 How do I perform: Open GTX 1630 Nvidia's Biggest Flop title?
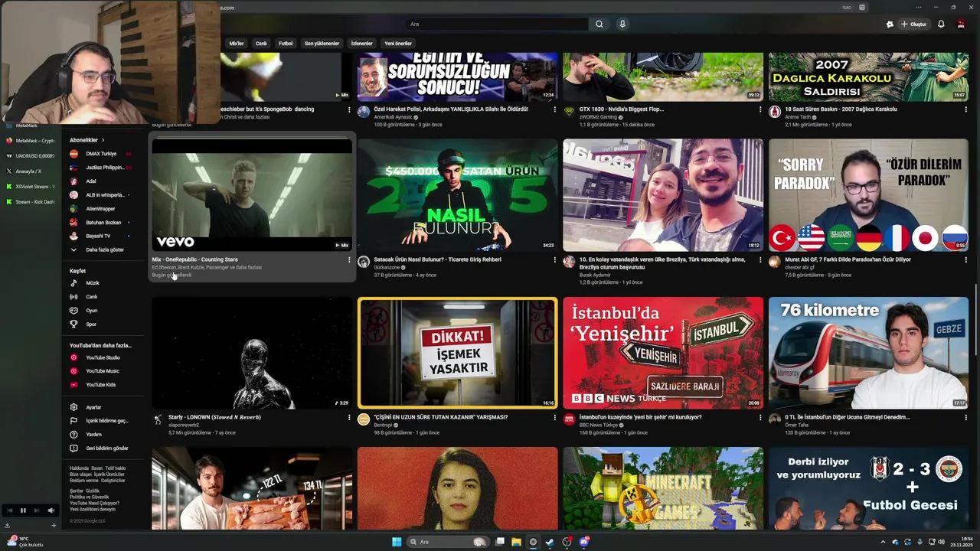pos(622,109)
